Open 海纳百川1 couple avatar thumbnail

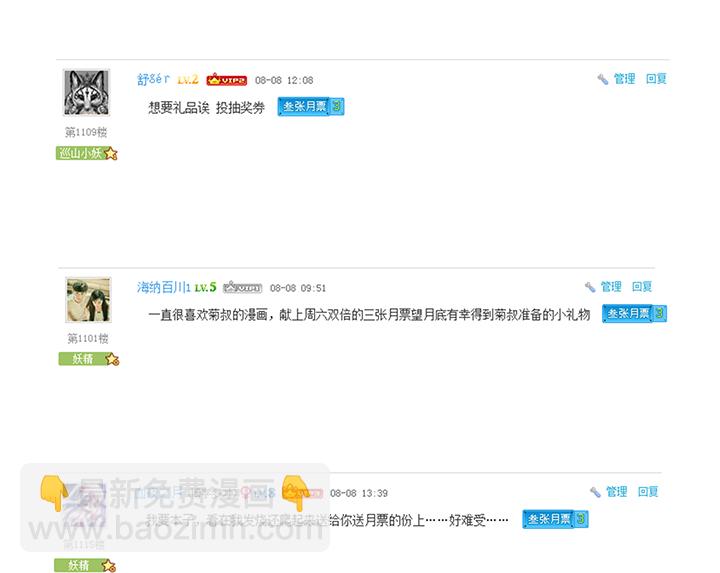pos(88,299)
